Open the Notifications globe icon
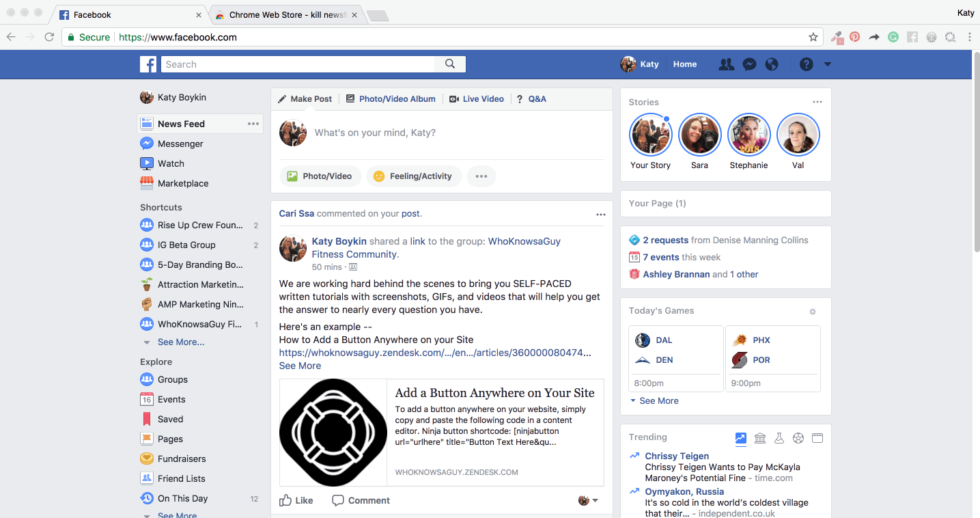The height and width of the screenshot is (518, 980). [772, 64]
